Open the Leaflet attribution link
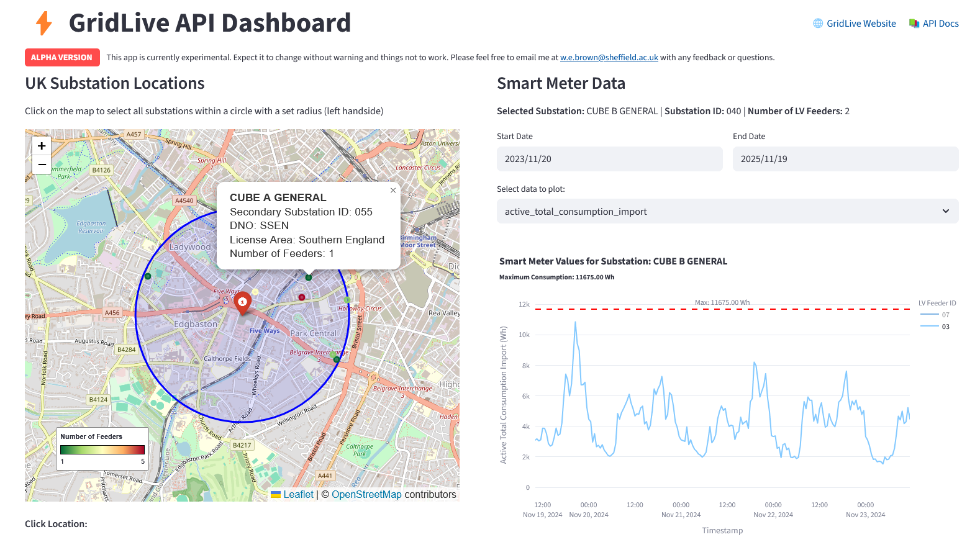This screenshot has width=980, height=537. 298,495
